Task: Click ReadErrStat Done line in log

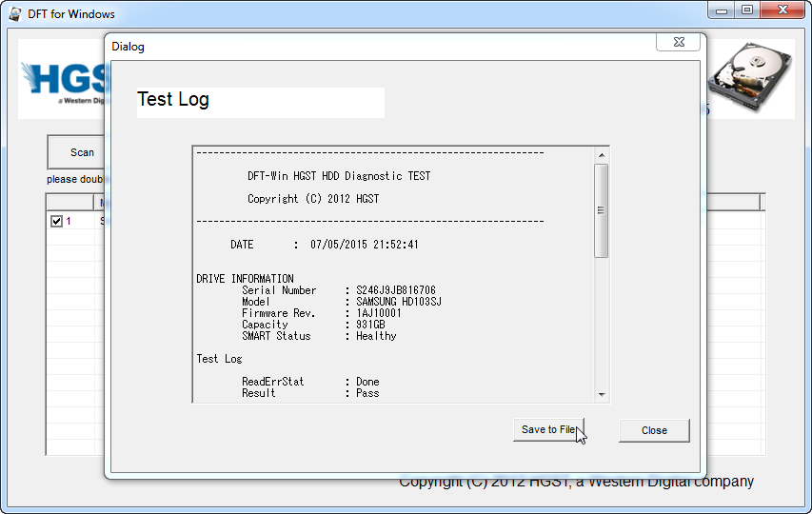Action: click(310, 382)
